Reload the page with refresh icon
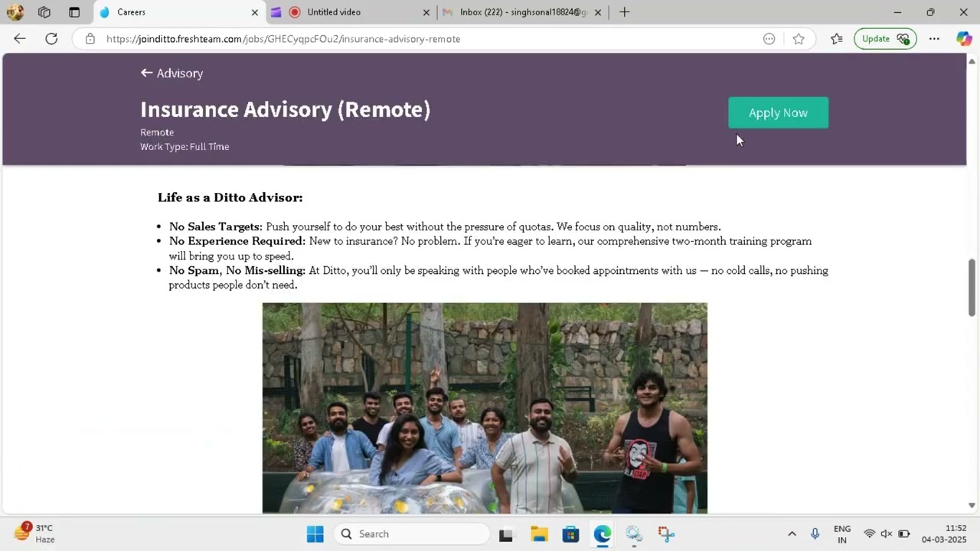Screen dimensions: 980x551 (x=51, y=39)
